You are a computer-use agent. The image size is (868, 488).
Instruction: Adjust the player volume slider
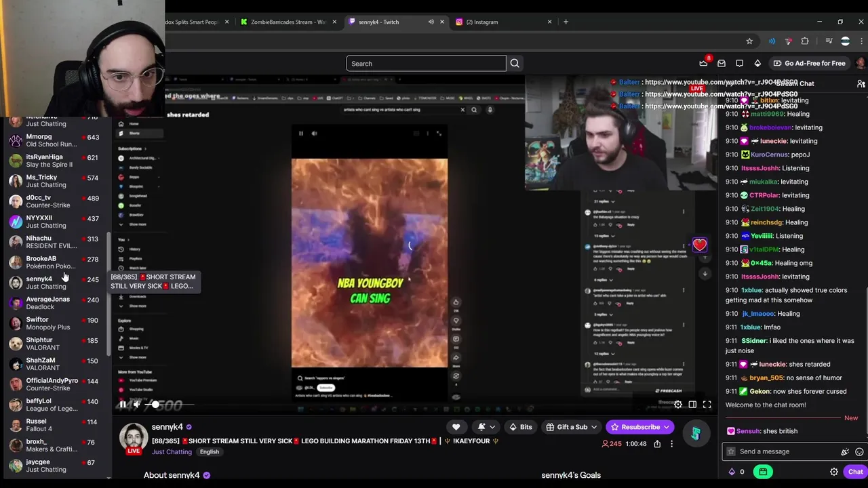170,405
